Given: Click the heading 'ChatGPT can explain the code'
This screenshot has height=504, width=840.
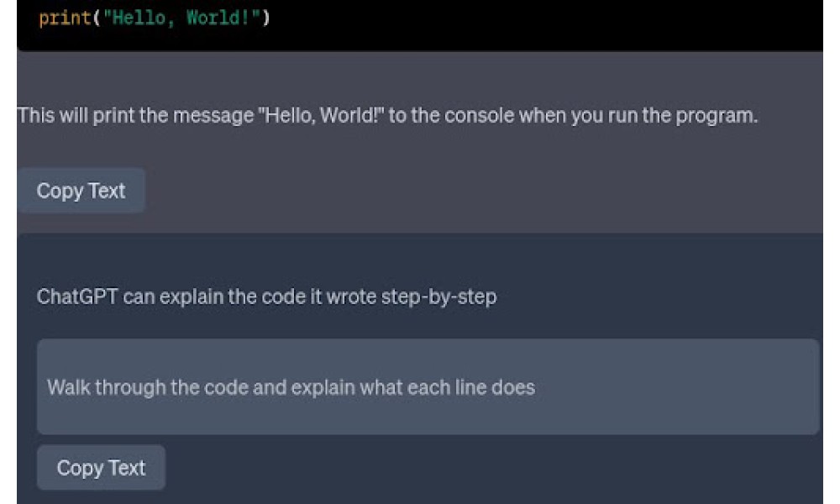Looking at the screenshot, I should pos(267,297).
